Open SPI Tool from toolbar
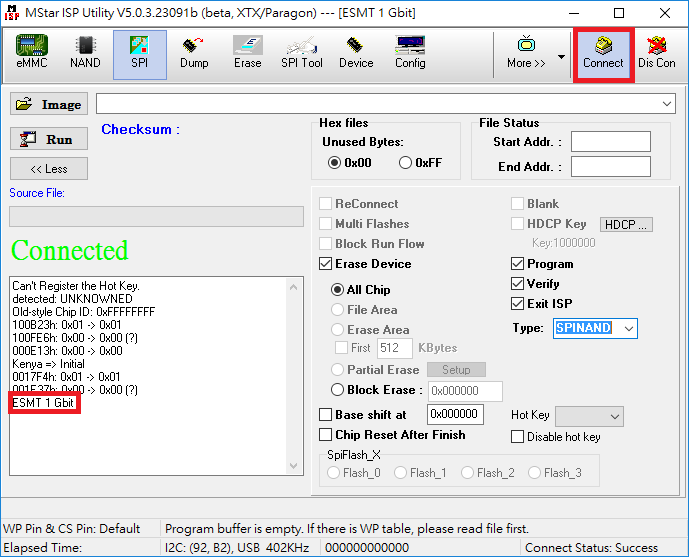Viewport: 689px width, 557px height. [x=301, y=53]
